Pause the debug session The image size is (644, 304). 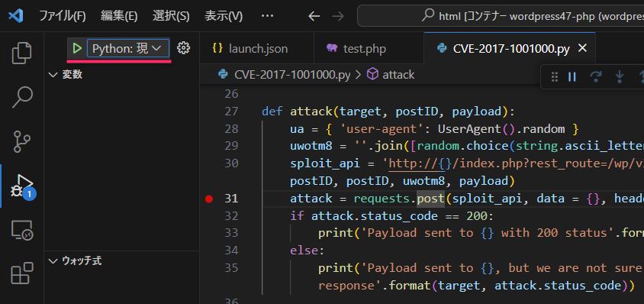[572, 77]
